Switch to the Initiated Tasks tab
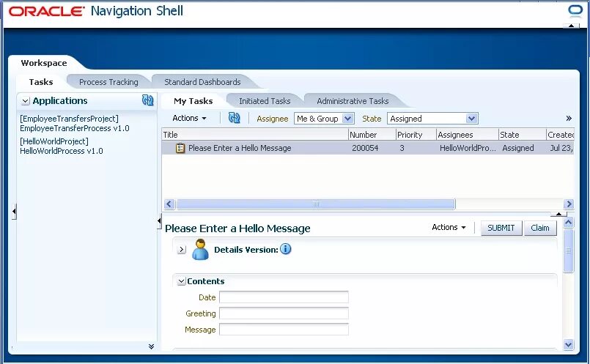590x364 pixels. click(x=265, y=101)
